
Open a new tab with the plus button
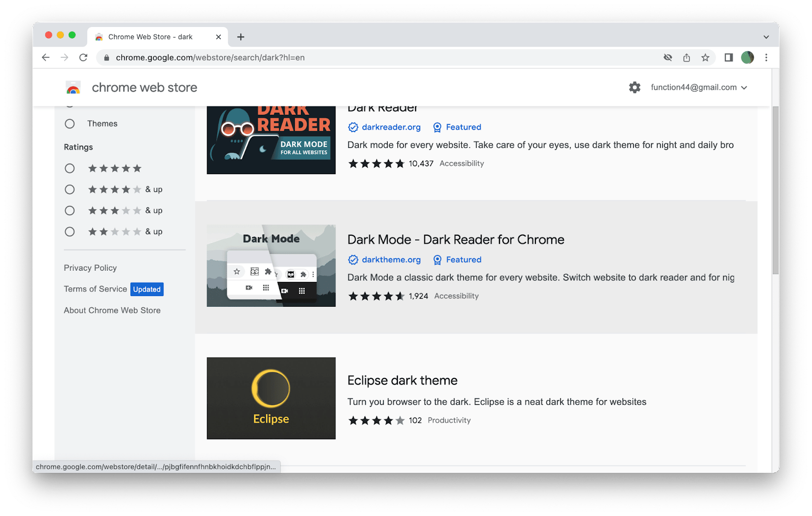click(241, 37)
